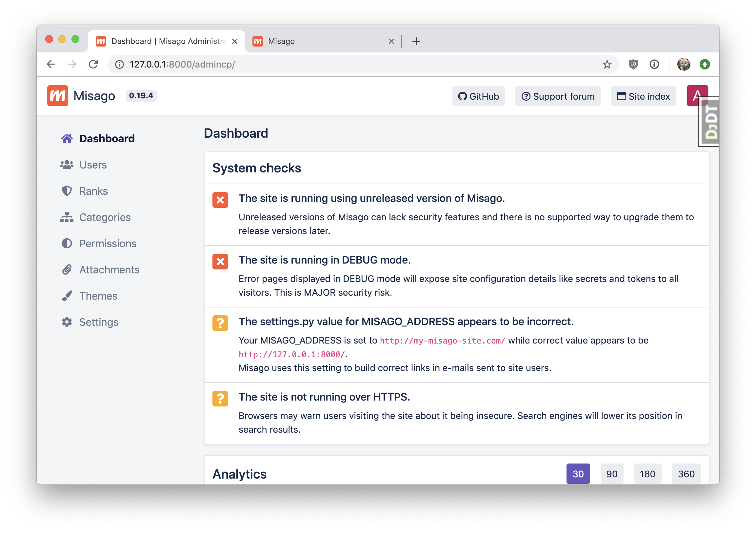Open Users section via people icon
Viewport: 756px width, 533px height.
(67, 165)
